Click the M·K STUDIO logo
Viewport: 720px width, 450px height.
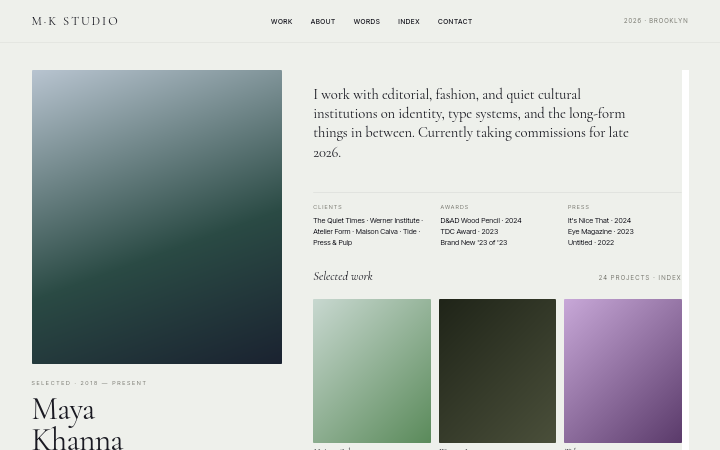click(x=75, y=21)
